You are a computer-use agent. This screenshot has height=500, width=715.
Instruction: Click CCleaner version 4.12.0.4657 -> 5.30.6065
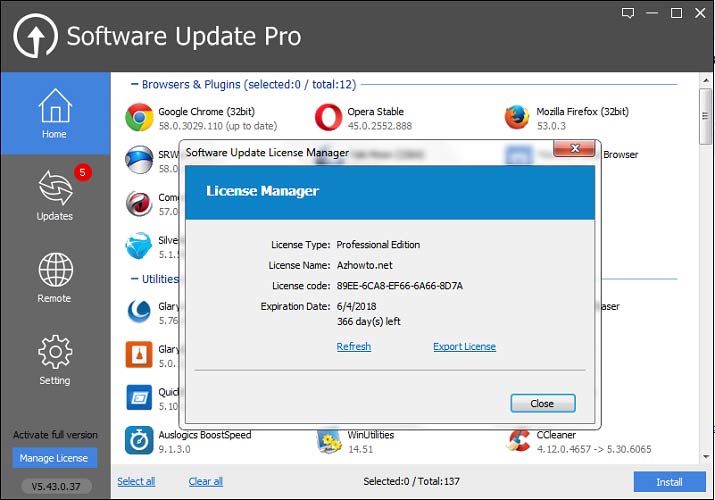tap(594, 449)
